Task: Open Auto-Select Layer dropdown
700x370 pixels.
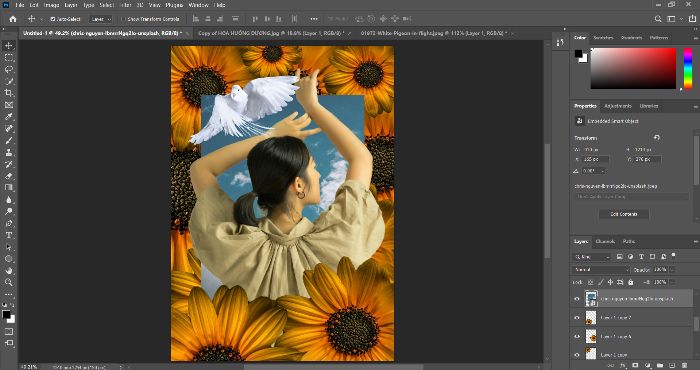Action: click(100, 19)
